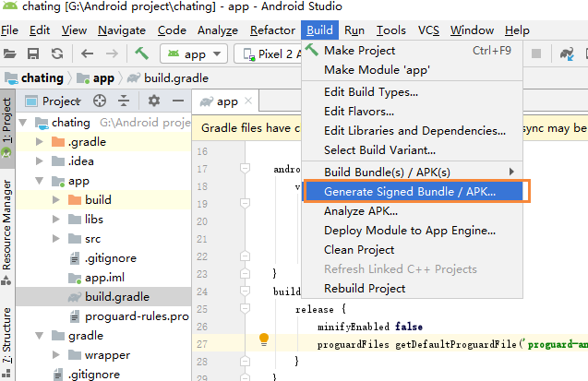Viewport: 588px width, 381px height.
Task: Open Project panel settings gear
Action: (x=154, y=101)
